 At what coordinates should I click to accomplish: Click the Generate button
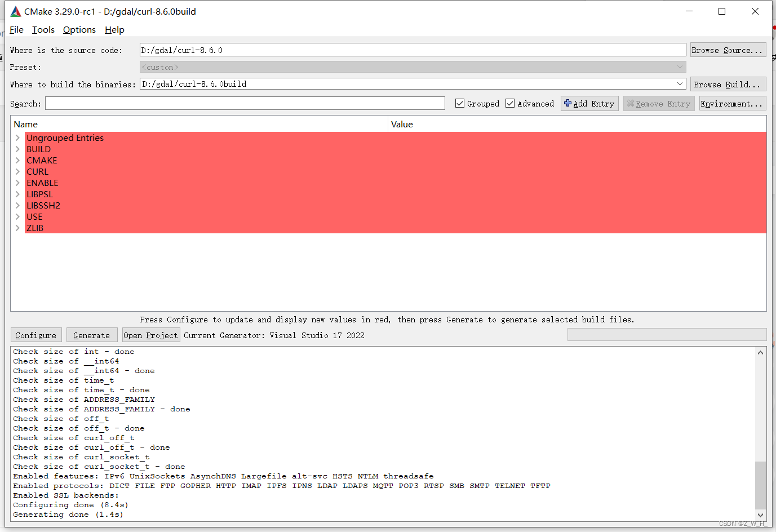[x=92, y=335]
